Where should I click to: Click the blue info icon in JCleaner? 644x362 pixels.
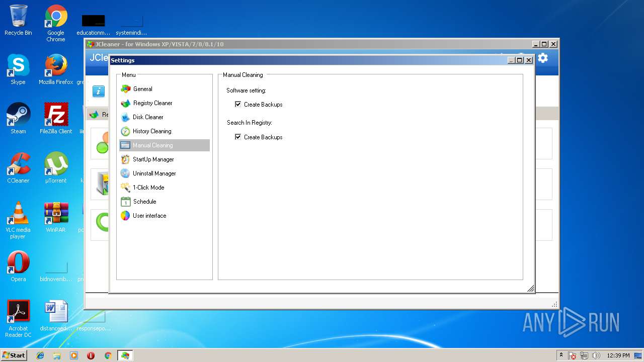pyautogui.click(x=99, y=91)
